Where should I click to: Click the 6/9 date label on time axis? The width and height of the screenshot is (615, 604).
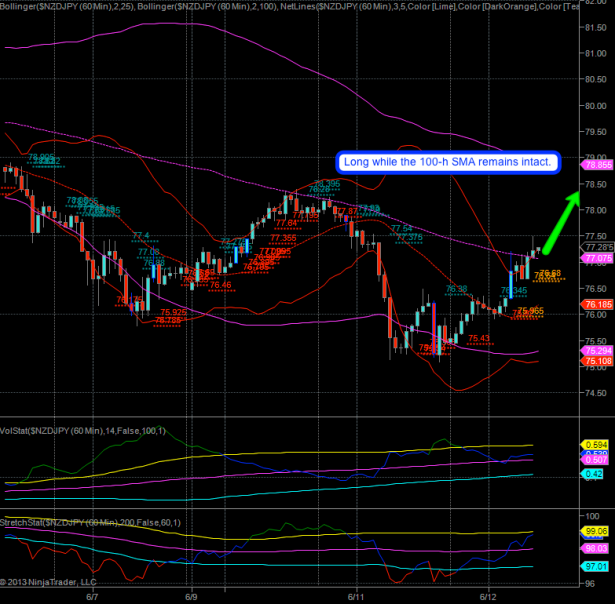[191, 596]
